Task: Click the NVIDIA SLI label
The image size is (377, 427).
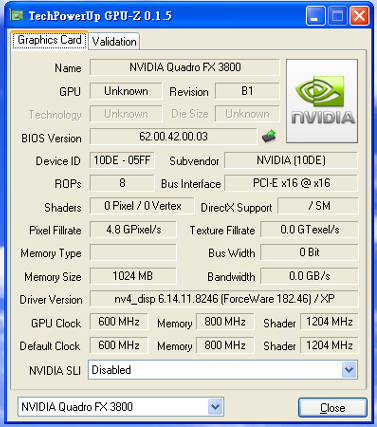Action: click(x=55, y=371)
